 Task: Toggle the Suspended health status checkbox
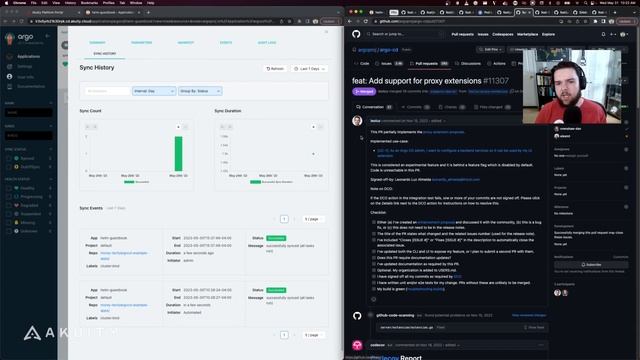pyautogui.click(x=9, y=214)
